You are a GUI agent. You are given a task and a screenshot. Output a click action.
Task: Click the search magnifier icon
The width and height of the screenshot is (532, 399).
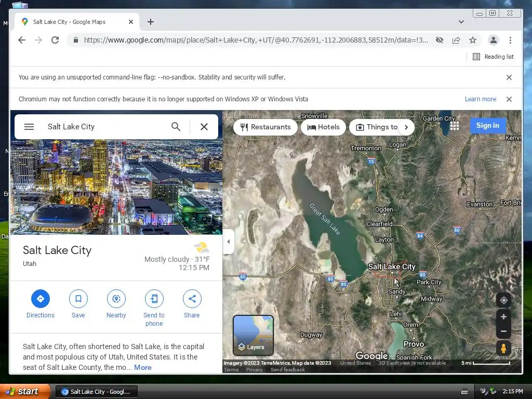click(x=176, y=127)
